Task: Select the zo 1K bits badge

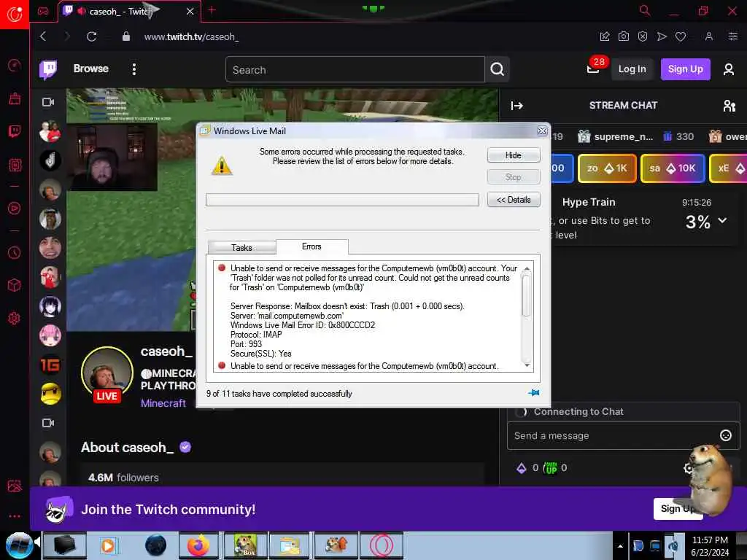Action: pyautogui.click(x=607, y=168)
